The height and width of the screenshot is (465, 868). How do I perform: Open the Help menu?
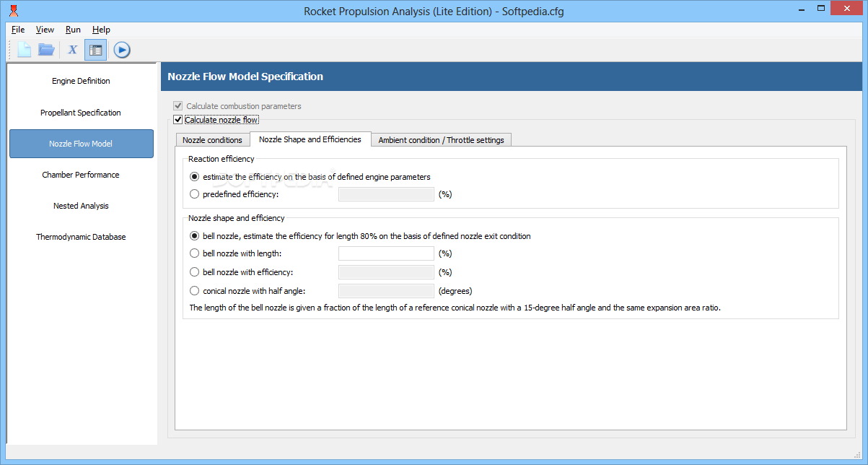coord(101,30)
